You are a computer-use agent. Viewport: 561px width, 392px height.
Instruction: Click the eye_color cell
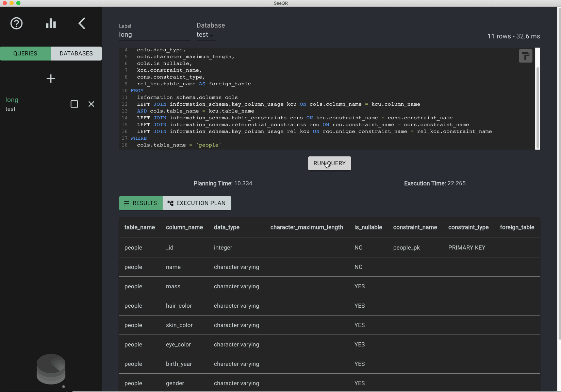click(x=178, y=344)
